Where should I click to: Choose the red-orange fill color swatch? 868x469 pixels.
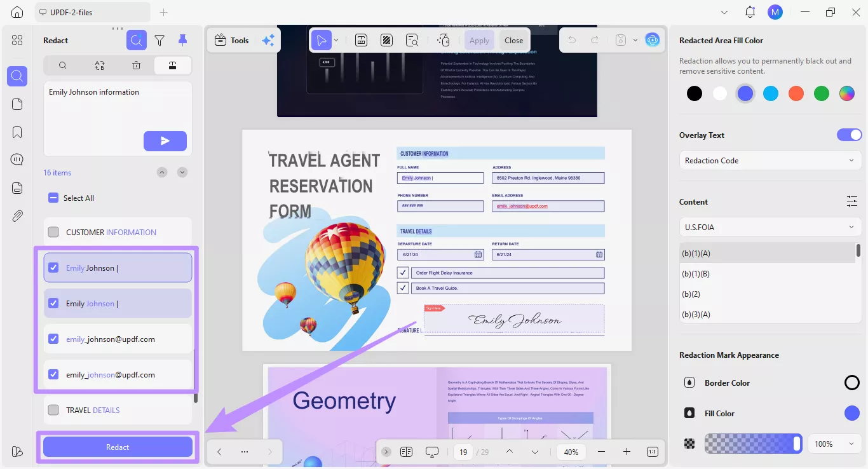pyautogui.click(x=796, y=93)
